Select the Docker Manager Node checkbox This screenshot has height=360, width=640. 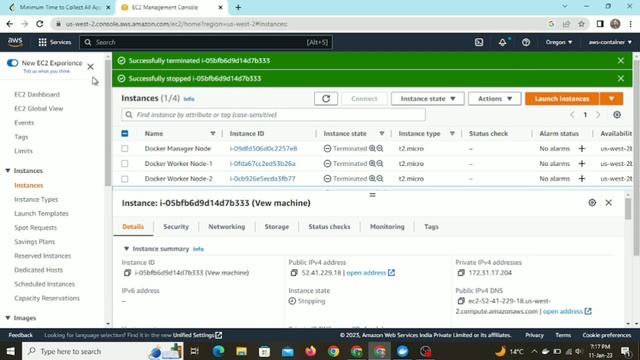(x=125, y=149)
